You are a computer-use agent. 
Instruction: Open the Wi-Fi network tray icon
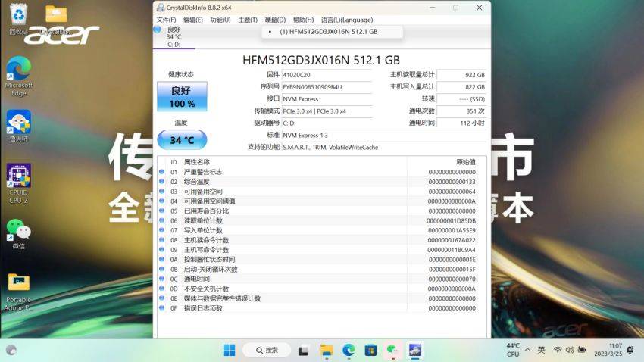pyautogui.click(x=558, y=350)
